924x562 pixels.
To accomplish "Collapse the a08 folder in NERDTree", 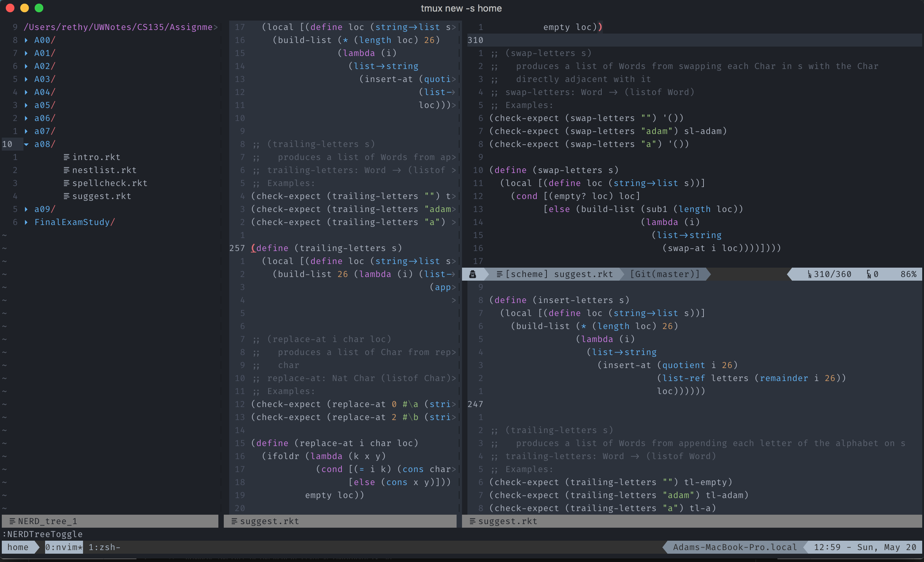I will pyautogui.click(x=26, y=144).
